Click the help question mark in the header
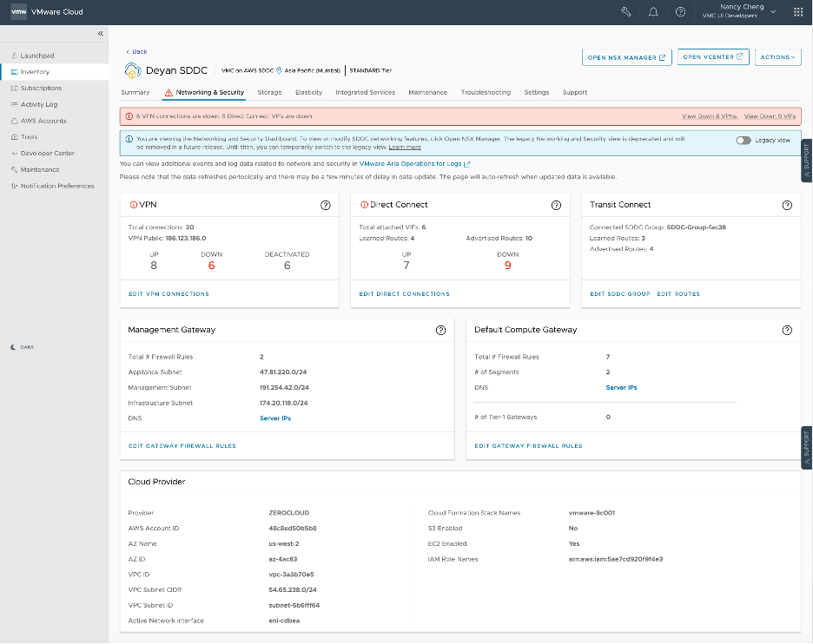813x644 pixels. point(681,11)
